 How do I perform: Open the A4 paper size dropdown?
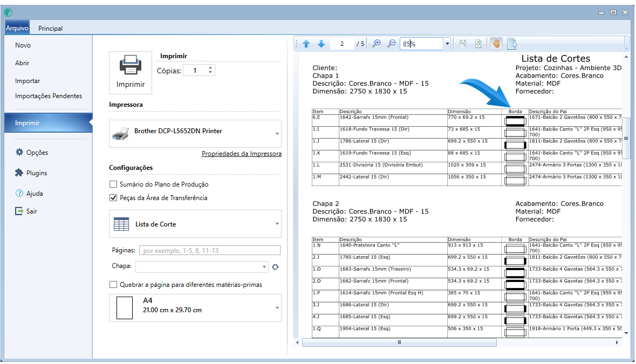pos(277,308)
